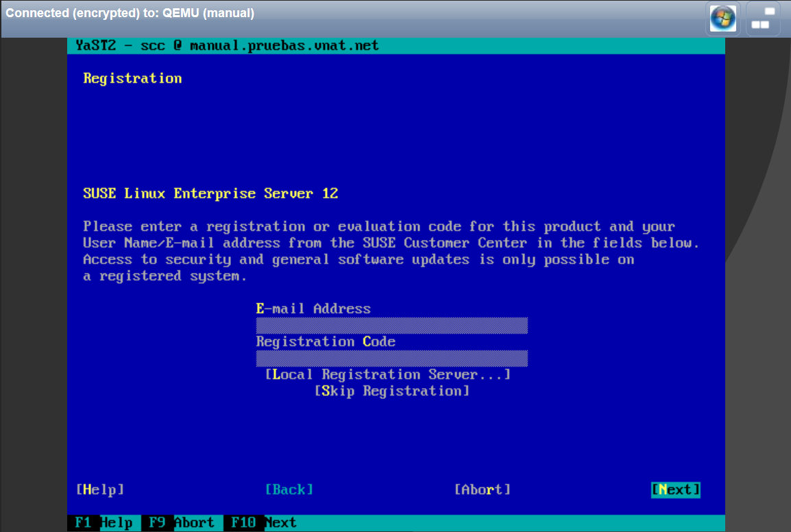Click F10 Next in the function key bar
791x532 pixels.
pyautogui.click(x=263, y=523)
